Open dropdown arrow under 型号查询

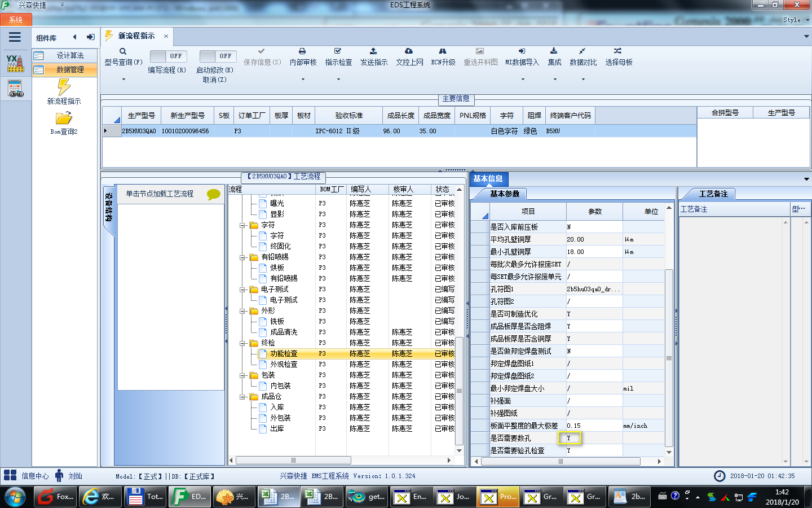(x=123, y=80)
